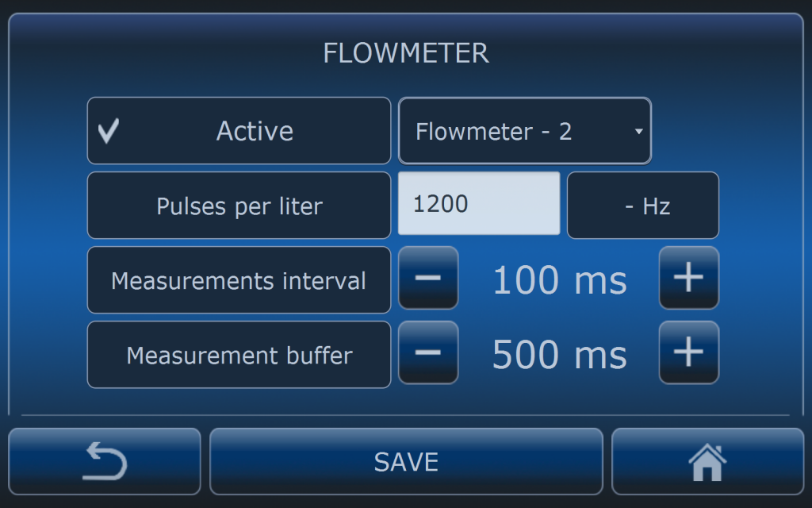Click the back arrow icon
812x508 pixels.
[105, 461]
